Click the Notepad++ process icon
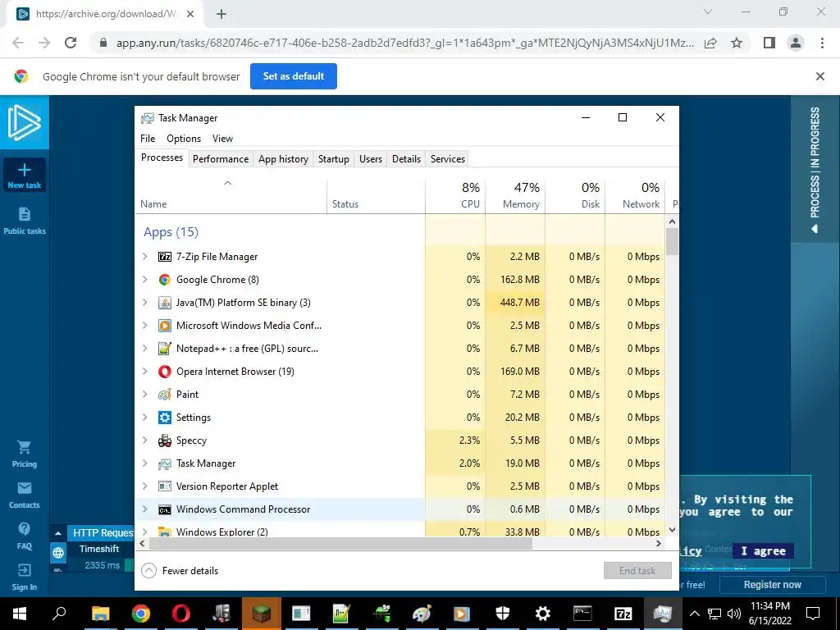840x630 pixels. pos(164,349)
